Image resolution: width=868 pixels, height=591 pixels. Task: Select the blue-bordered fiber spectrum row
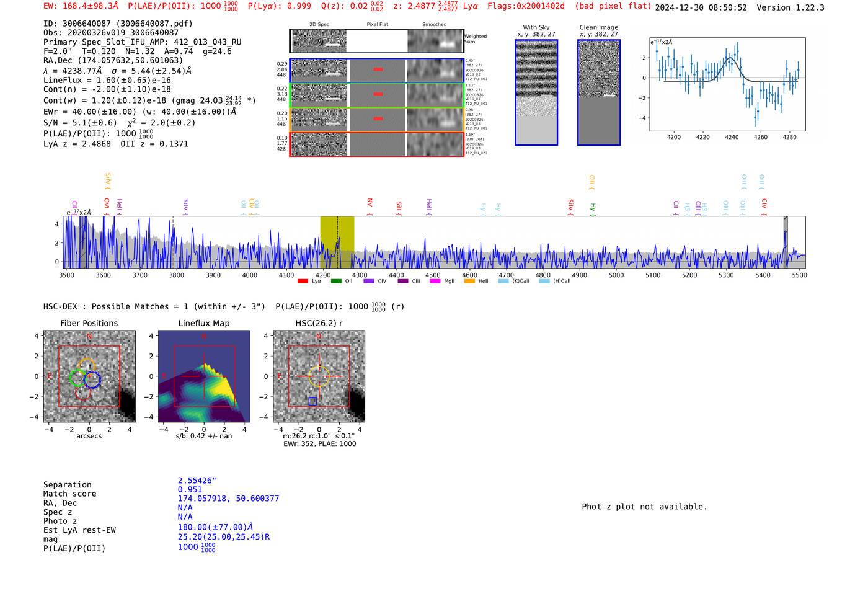point(376,71)
